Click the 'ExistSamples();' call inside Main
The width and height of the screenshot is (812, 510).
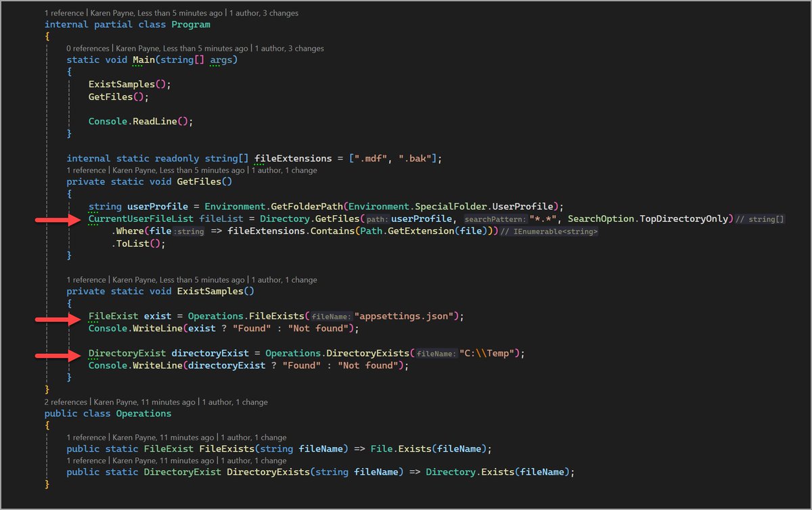click(x=130, y=85)
